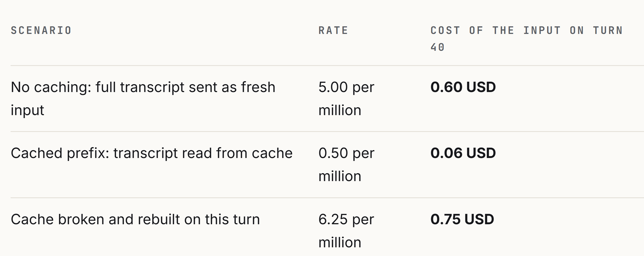Click the divider above the Cache broken row
Screen dimensions: 644x256
[327, 198]
